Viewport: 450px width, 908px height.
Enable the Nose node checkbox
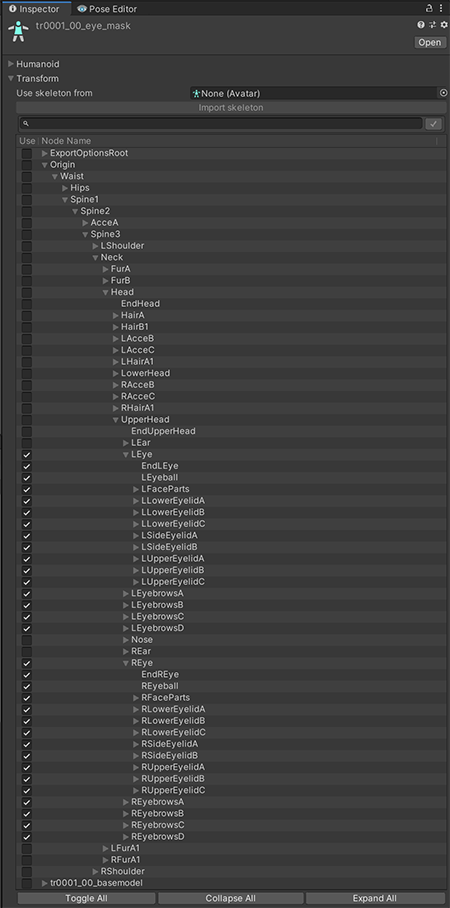(27, 640)
